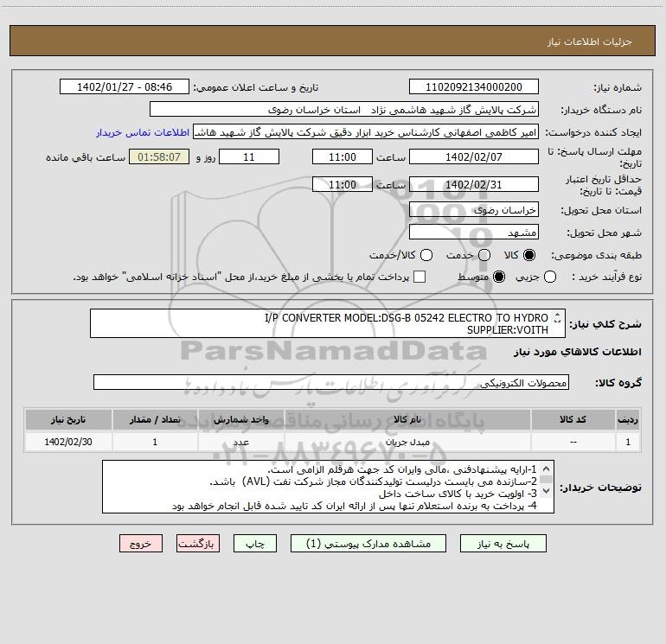
Task: Click the stepper arrows of شرح کلی نیاز box
Action: pos(557,317)
